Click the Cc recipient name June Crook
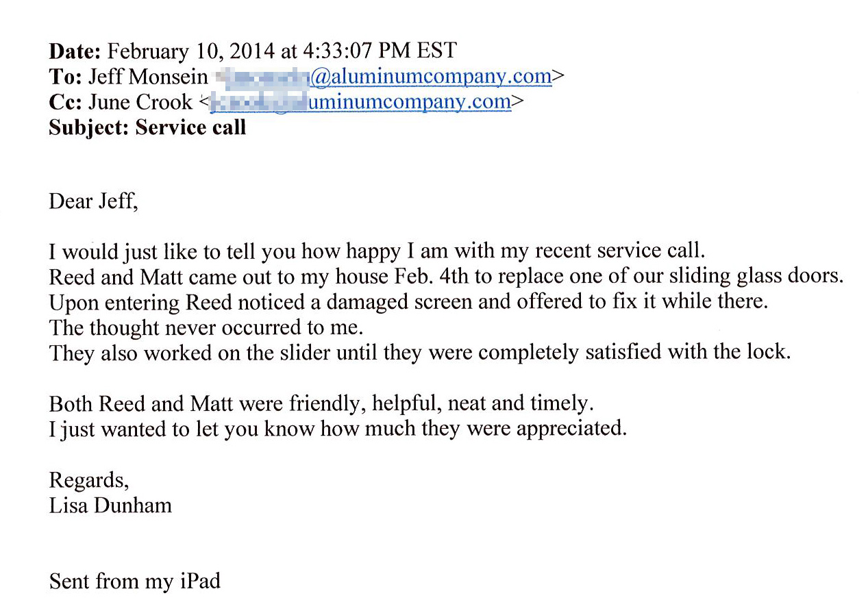 coord(140,102)
